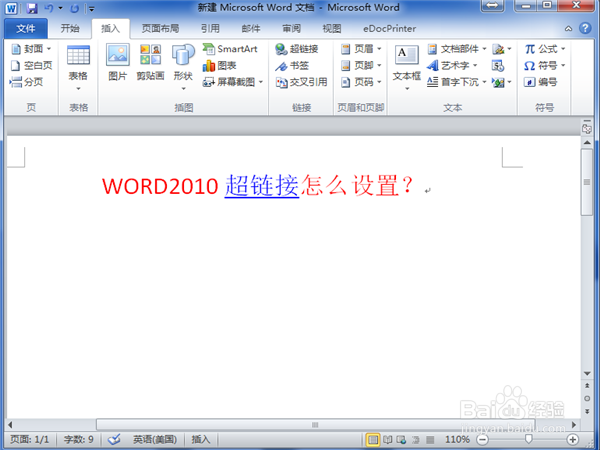Switch to print layout view
The image size is (600, 450).
point(372,440)
